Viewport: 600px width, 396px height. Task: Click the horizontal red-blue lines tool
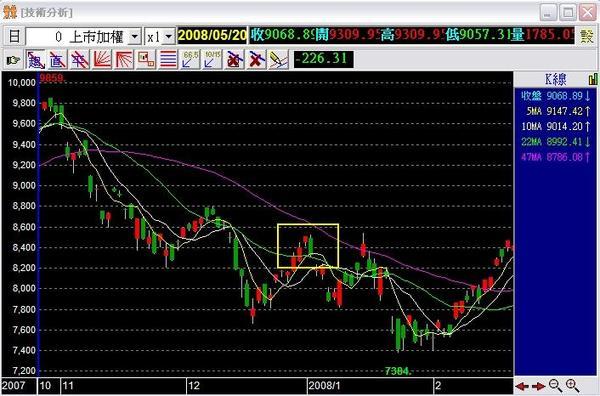pos(168,60)
